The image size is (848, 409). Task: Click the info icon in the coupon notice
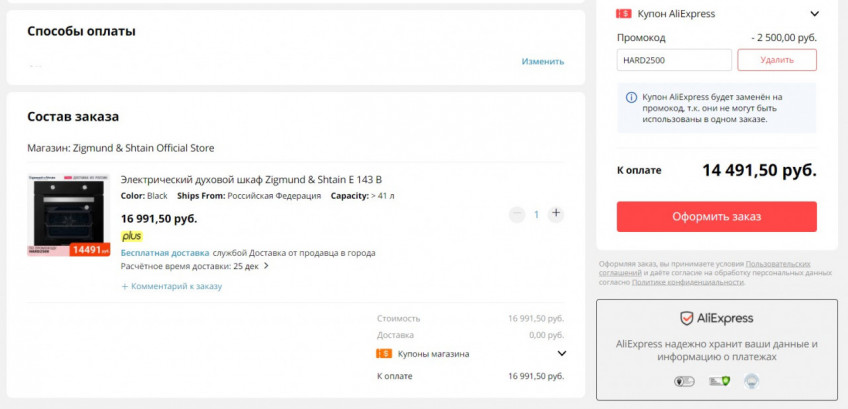tap(631, 98)
